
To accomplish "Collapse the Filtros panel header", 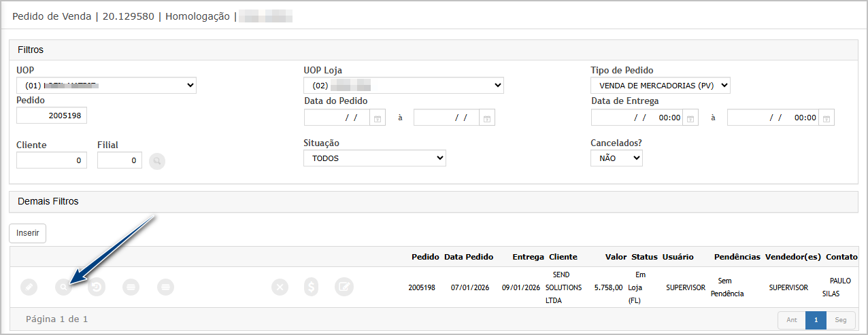I will pyautogui.click(x=433, y=50).
